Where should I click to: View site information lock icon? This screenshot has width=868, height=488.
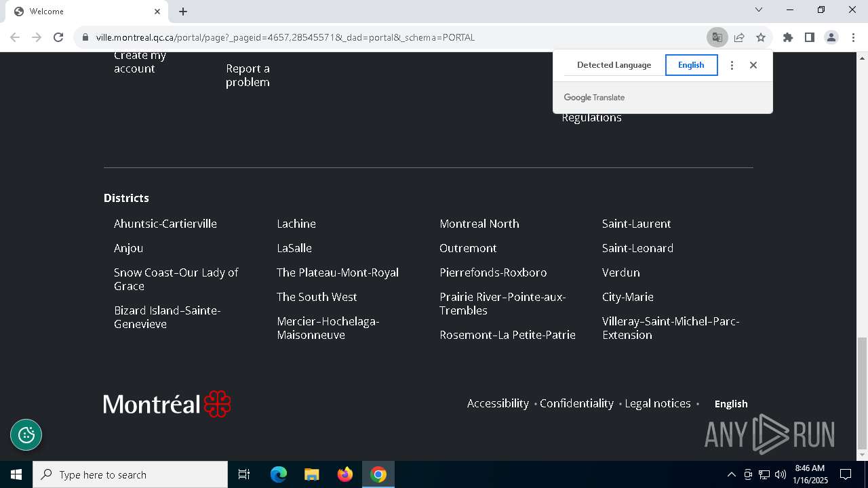point(85,37)
